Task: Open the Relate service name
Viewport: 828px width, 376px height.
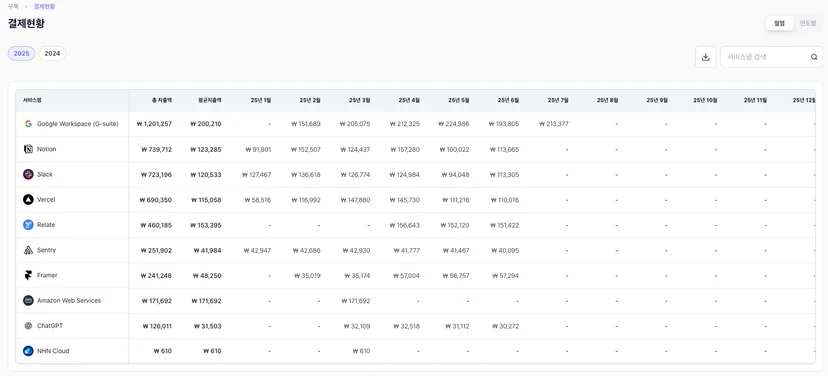Action: point(46,225)
